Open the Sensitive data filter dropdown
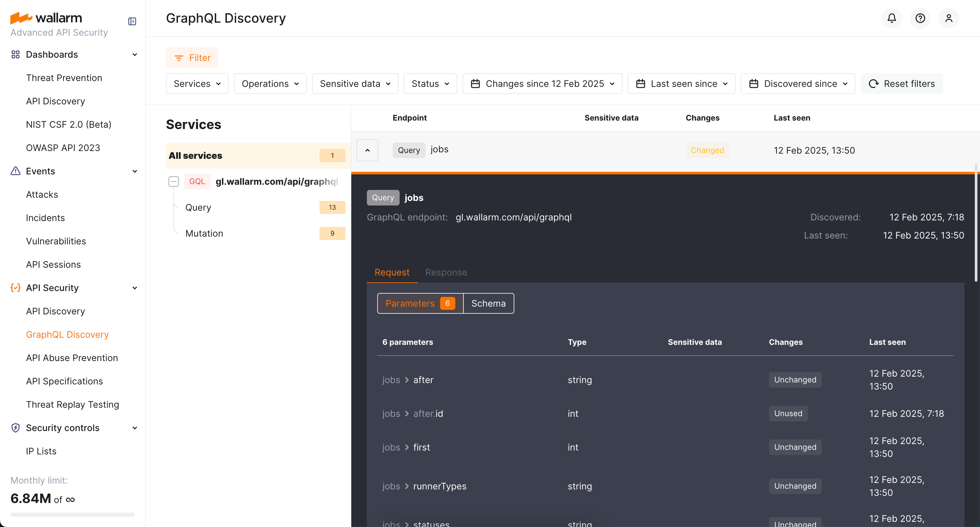 (355, 83)
